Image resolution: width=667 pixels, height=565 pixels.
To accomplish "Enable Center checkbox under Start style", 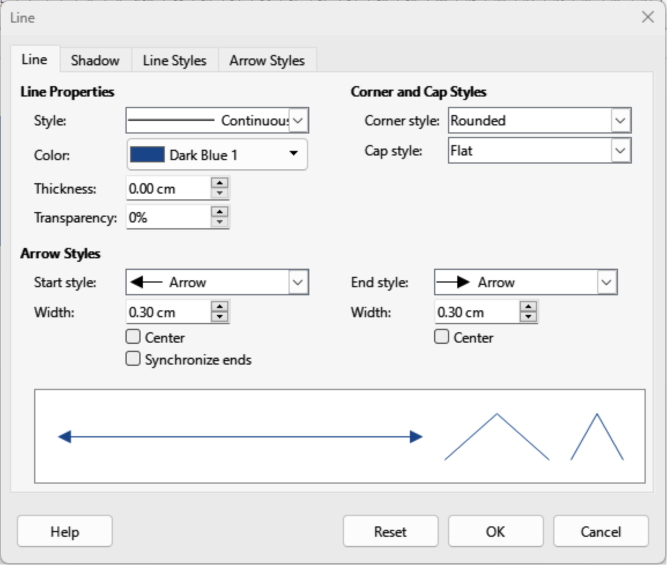I will tap(133, 338).
